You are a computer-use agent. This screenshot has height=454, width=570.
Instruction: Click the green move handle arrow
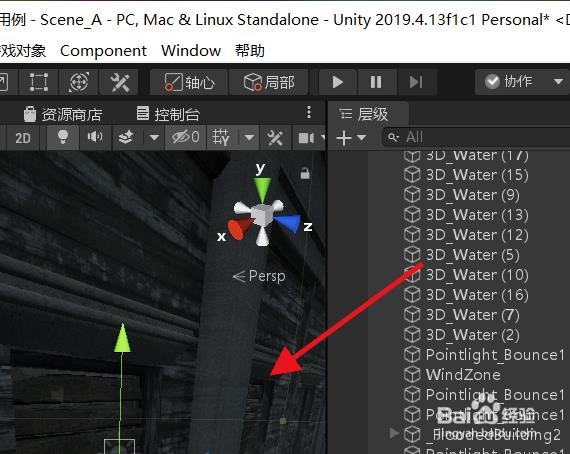pos(122,338)
